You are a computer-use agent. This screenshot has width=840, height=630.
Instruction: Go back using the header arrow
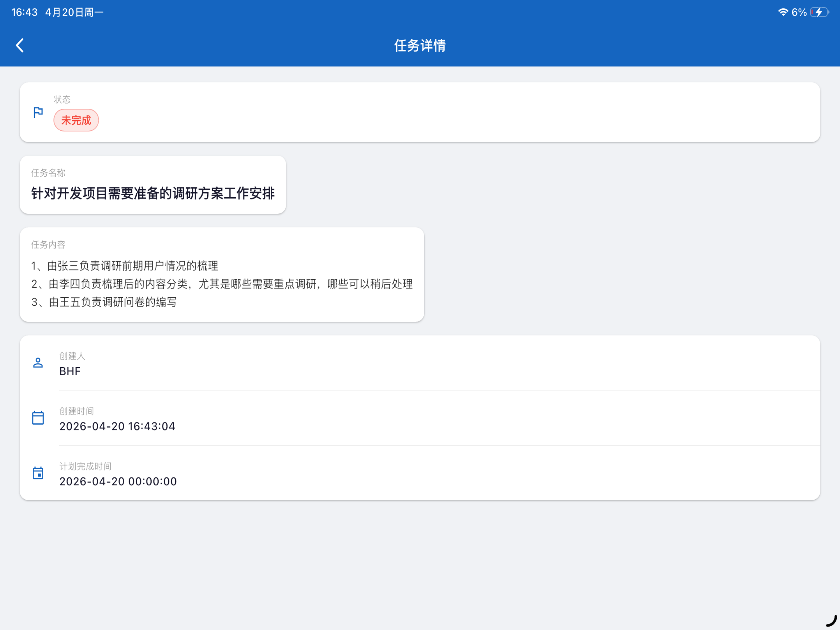point(20,45)
